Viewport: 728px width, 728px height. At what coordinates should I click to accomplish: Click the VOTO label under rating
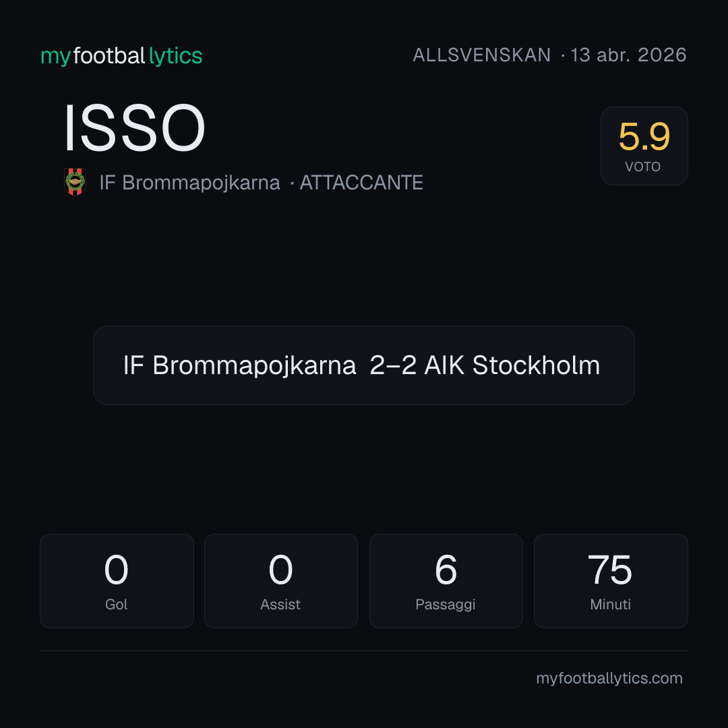(x=643, y=166)
